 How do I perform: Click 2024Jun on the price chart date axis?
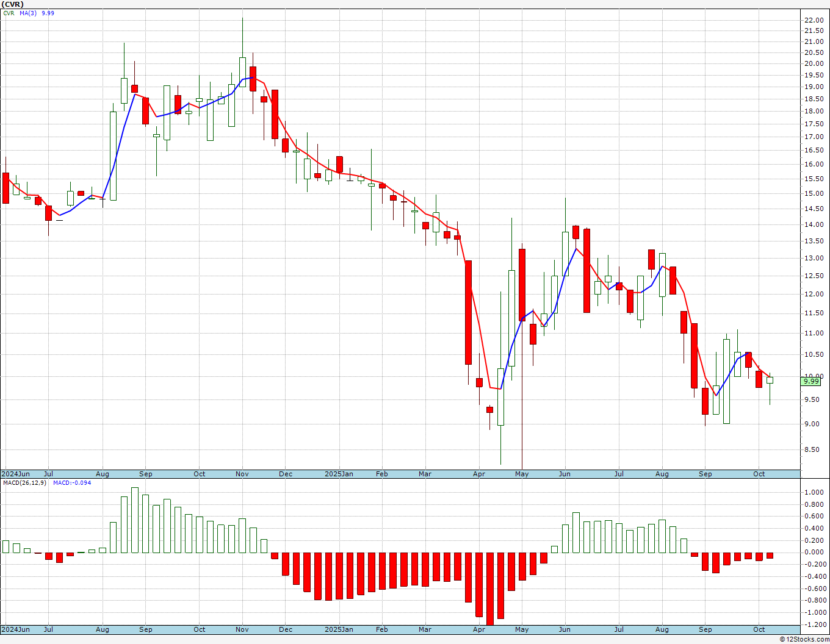click(15, 474)
